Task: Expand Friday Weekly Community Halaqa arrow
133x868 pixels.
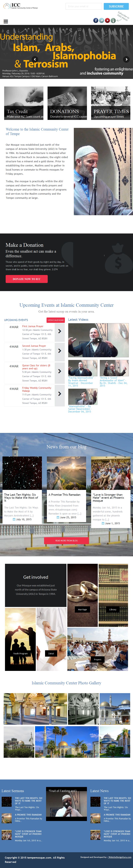Action: click(59, 394)
